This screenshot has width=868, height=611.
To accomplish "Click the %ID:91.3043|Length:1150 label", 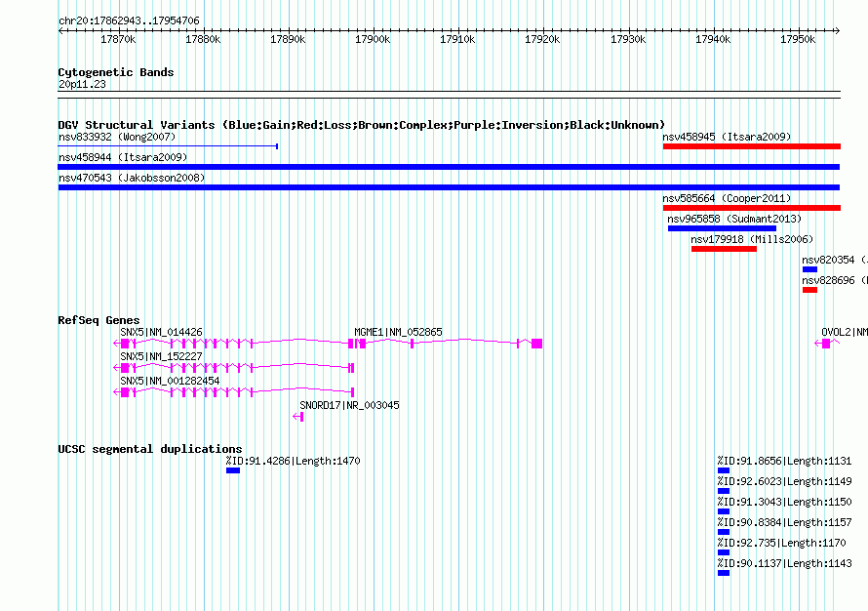I will pos(784,502).
